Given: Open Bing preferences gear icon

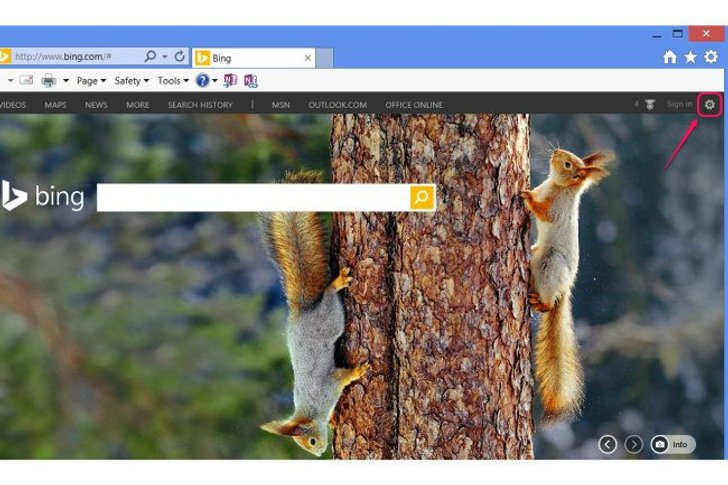Looking at the screenshot, I should click(x=709, y=104).
